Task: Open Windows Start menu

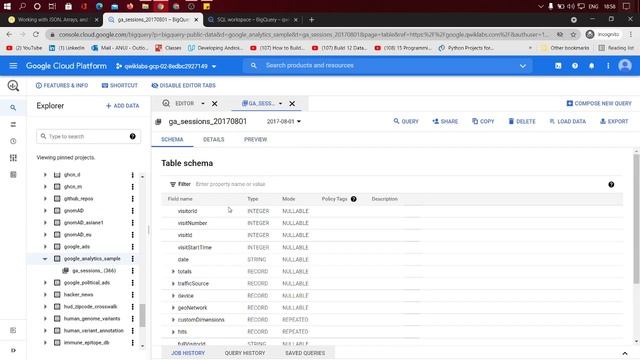Action: click(7, 6)
